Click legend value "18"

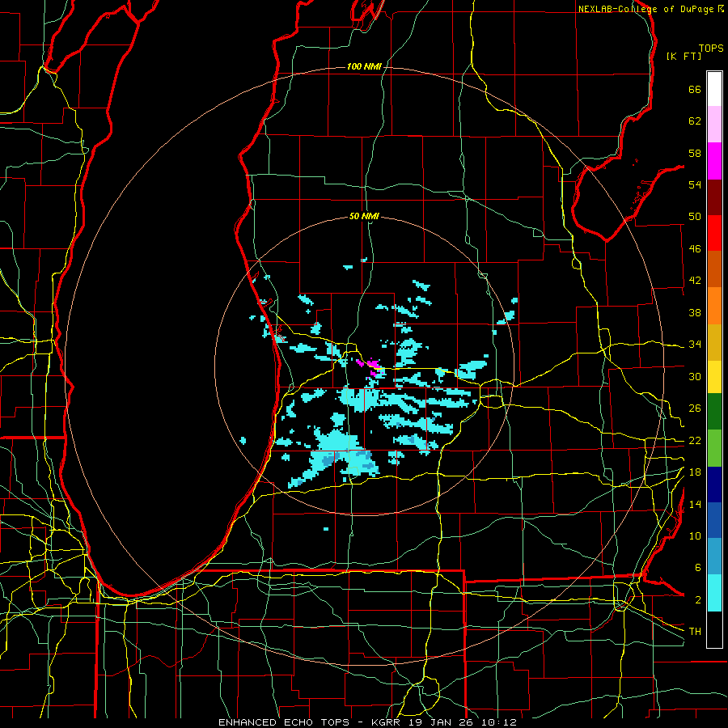(695, 472)
